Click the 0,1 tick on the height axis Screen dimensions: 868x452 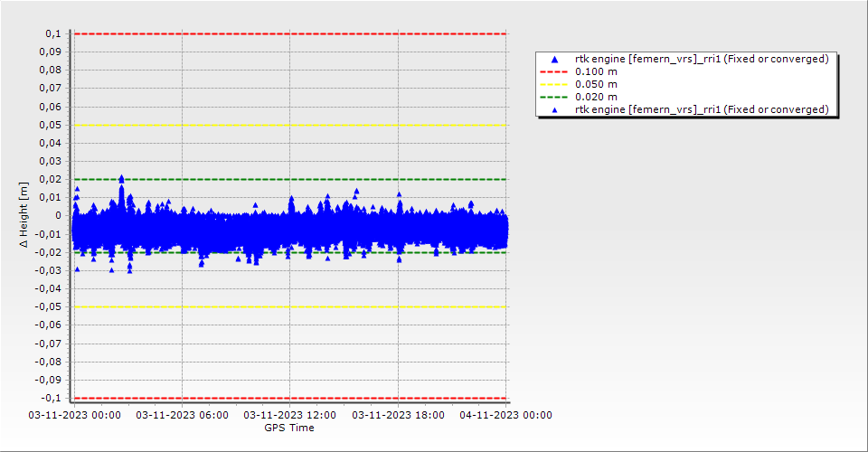[52, 33]
